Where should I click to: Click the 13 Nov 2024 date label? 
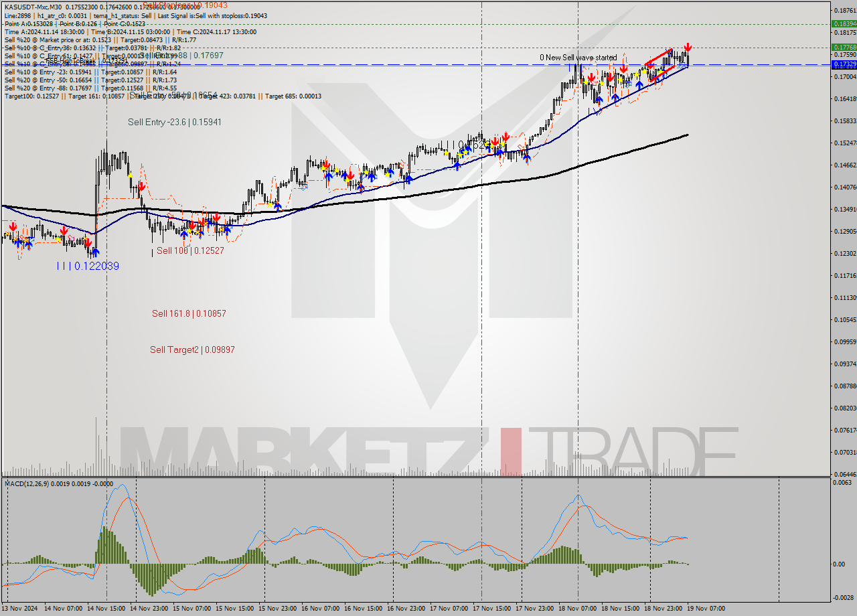(x=21, y=609)
